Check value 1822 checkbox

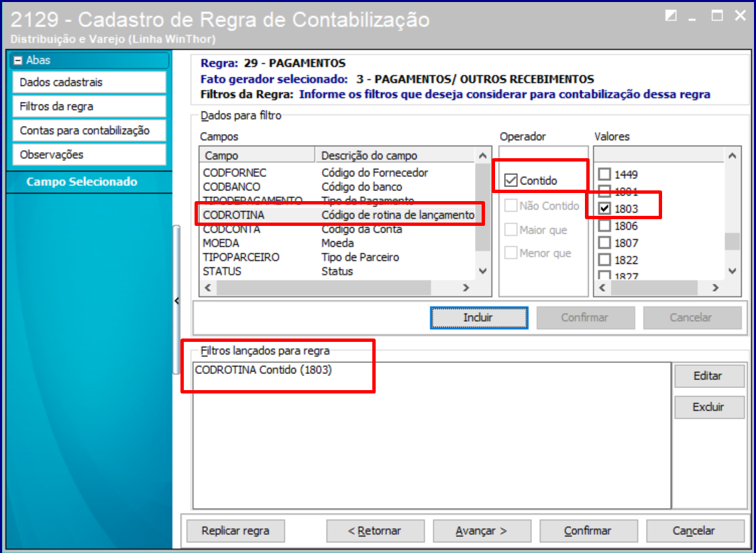pyautogui.click(x=604, y=259)
